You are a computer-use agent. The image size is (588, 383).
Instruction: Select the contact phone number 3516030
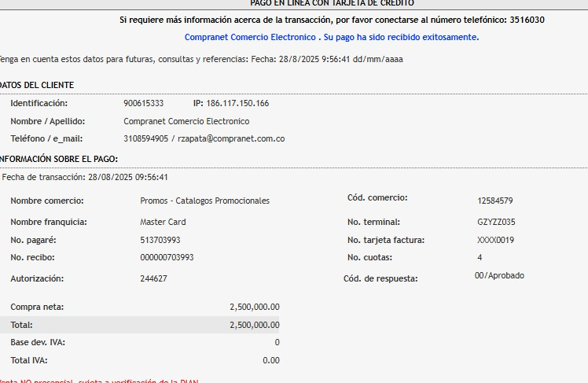pyautogui.click(x=527, y=20)
